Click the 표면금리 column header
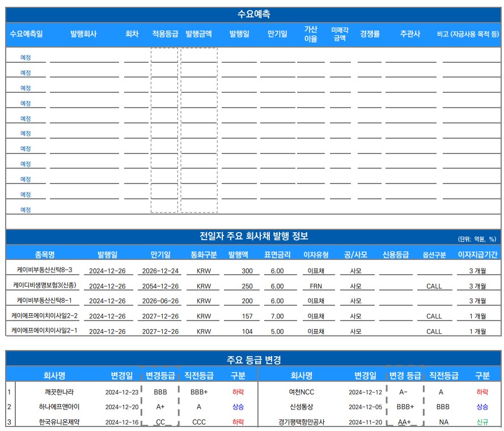504x431 pixels. click(277, 254)
